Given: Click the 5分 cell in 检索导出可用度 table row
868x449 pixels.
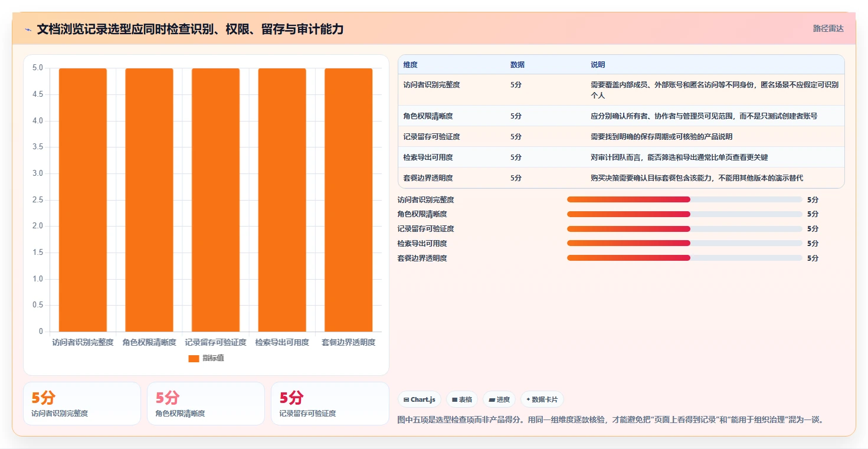Looking at the screenshot, I should coord(516,158).
